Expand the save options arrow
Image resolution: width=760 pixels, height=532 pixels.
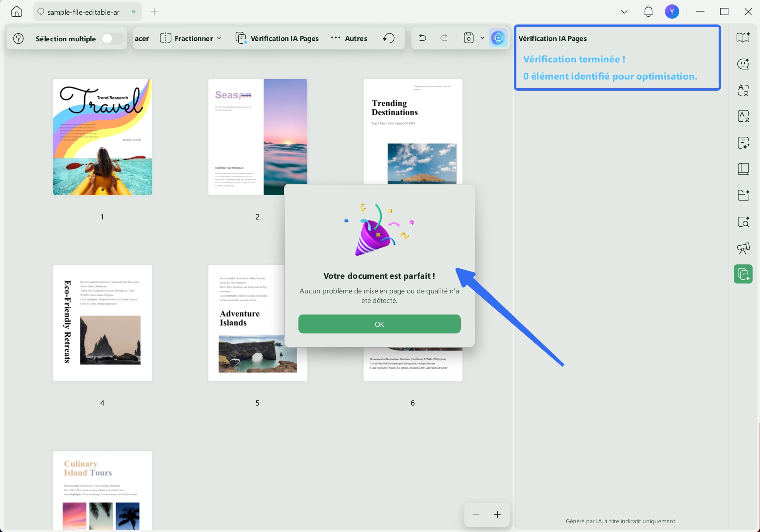tap(482, 38)
